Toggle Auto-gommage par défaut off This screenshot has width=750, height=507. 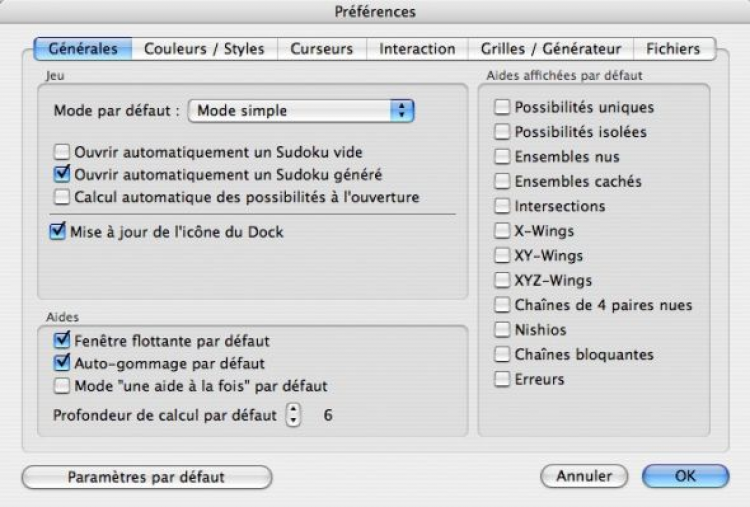click(61, 362)
